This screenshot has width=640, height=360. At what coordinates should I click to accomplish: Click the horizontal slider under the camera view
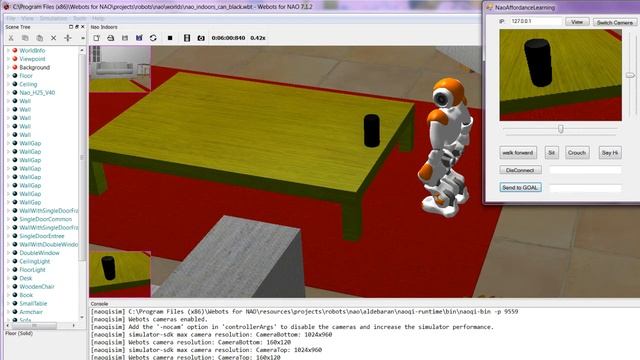pyautogui.click(x=560, y=129)
